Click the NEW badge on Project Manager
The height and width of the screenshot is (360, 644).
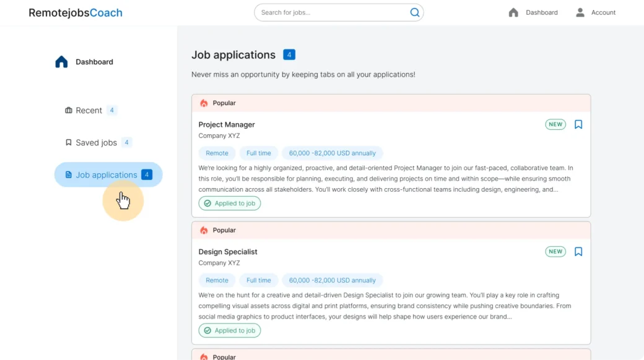point(555,124)
